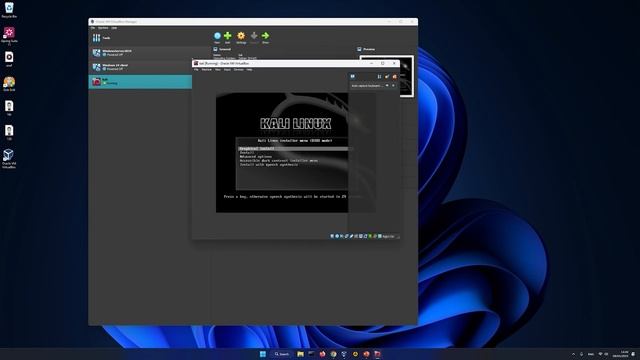
Task: Open Chrome from the taskbar
Action: (x=333, y=354)
